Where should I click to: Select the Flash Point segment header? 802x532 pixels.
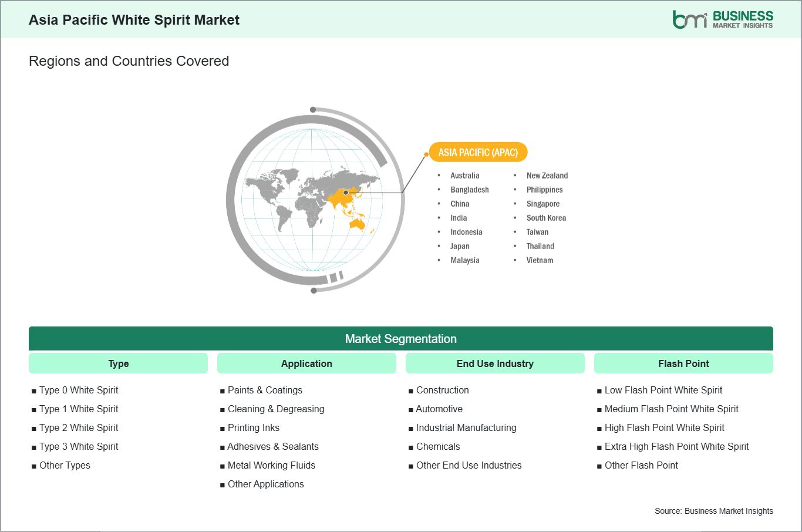[x=683, y=363]
